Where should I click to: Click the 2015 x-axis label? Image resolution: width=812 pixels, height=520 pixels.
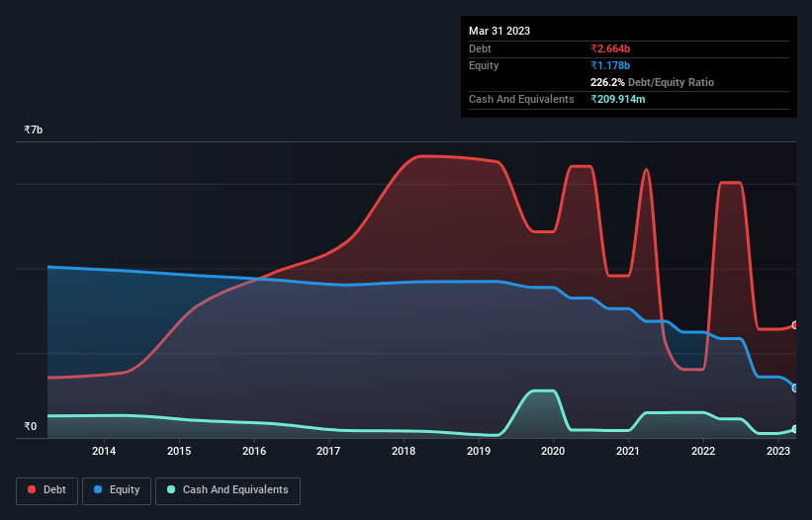pos(179,451)
